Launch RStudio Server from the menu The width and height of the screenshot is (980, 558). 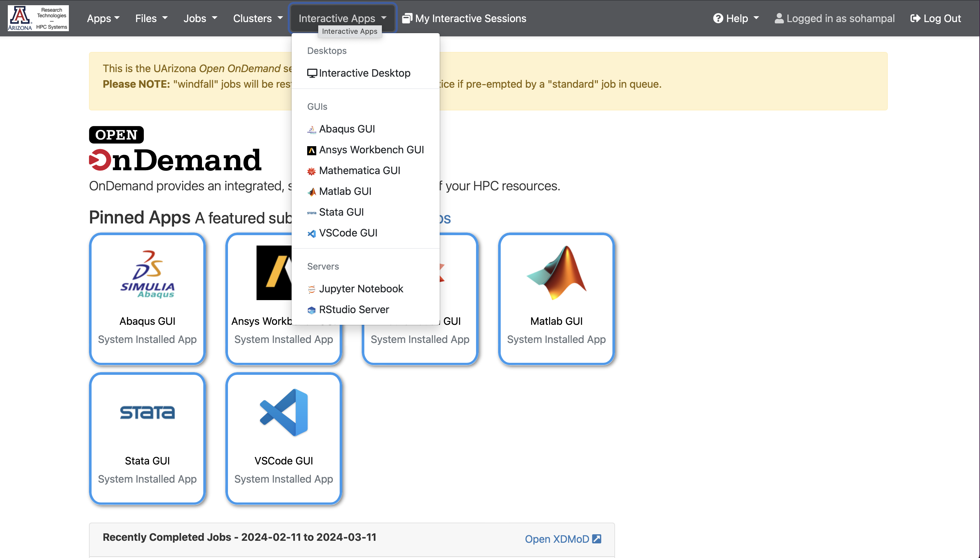point(354,309)
